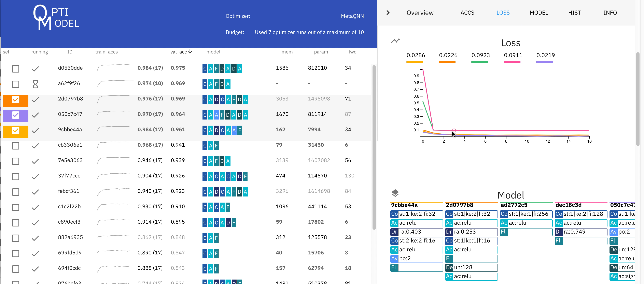
Task: Sort table by the fwd column header
Action: click(x=352, y=52)
